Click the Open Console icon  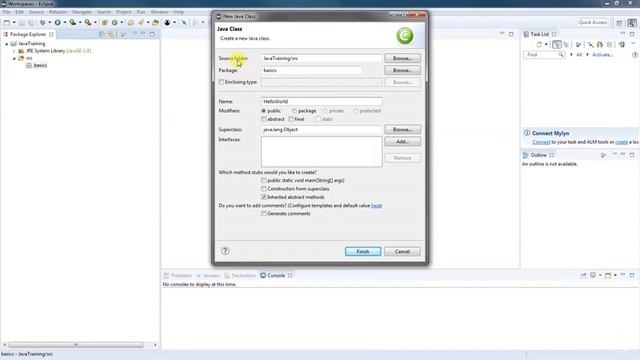[608, 275]
